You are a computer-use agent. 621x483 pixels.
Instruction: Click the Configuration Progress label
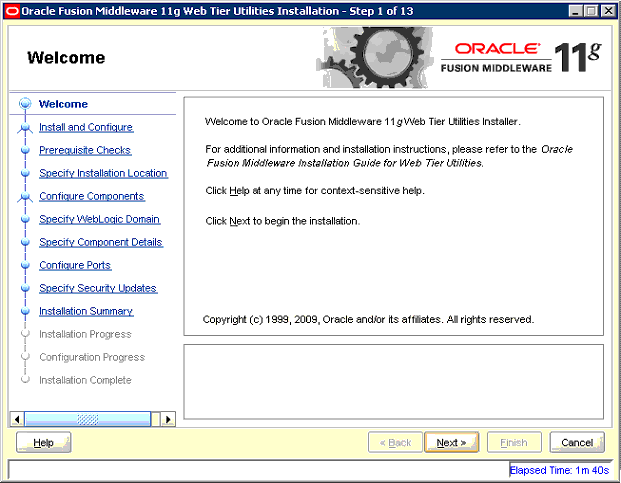(x=92, y=357)
